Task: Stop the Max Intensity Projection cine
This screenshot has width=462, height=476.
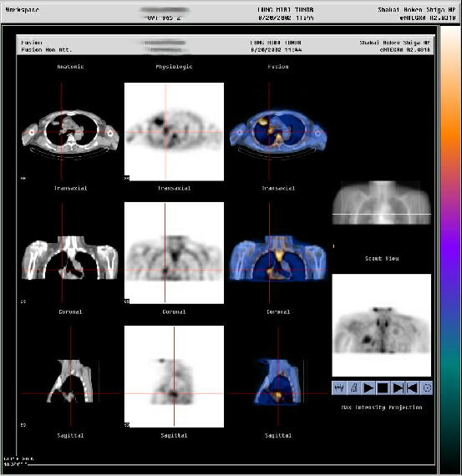Action: [383, 388]
